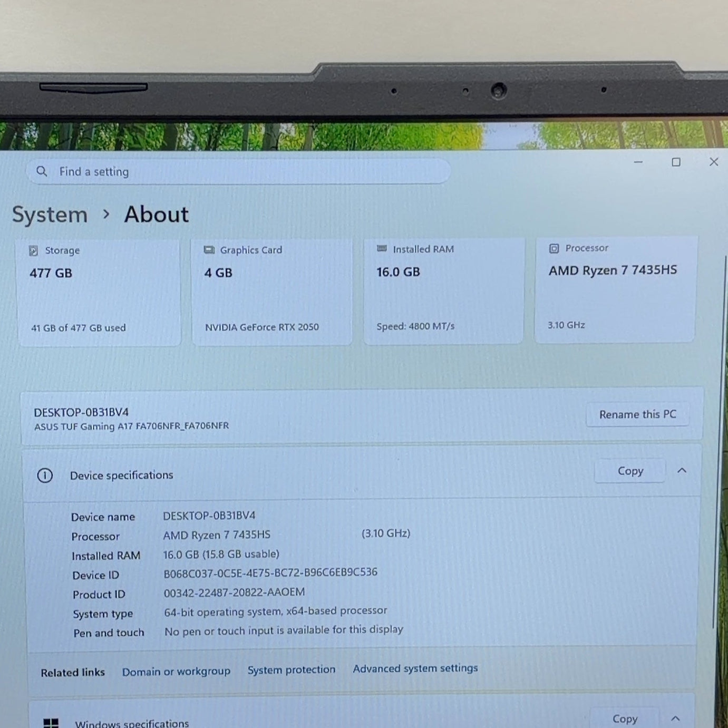Click the Windows specifications heading text
This screenshot has width=728, height=728.
[x=132, y=723]
